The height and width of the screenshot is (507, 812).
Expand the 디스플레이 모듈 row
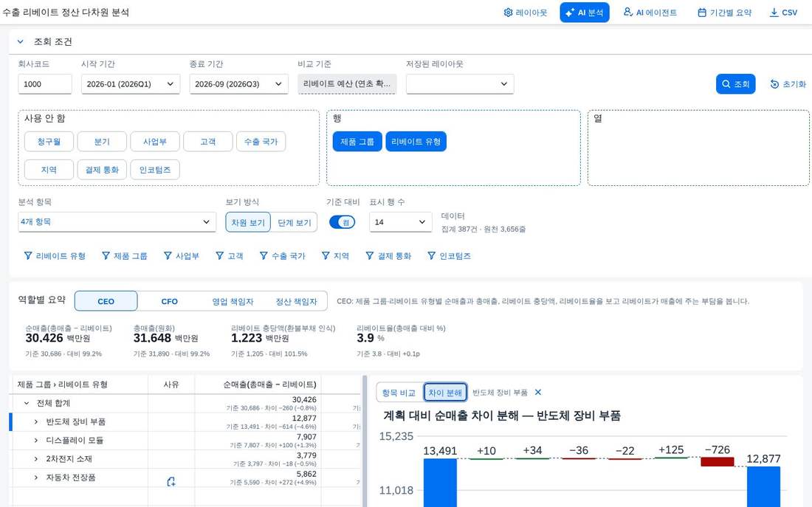[x=35, y=440]
